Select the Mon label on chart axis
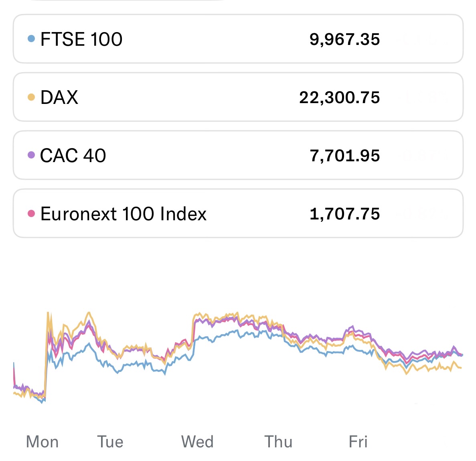Screen dimensions: 476x461 42,442
